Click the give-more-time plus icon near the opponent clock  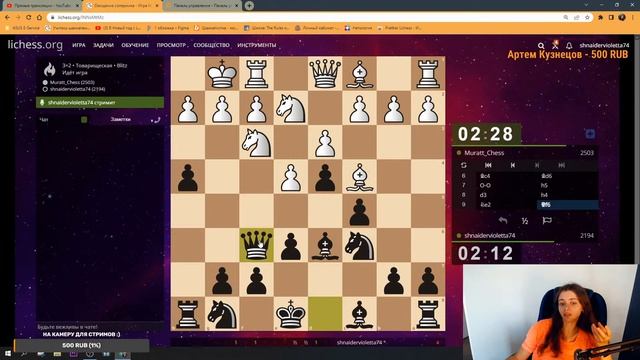pyautogui.click(x=590, y=134)
